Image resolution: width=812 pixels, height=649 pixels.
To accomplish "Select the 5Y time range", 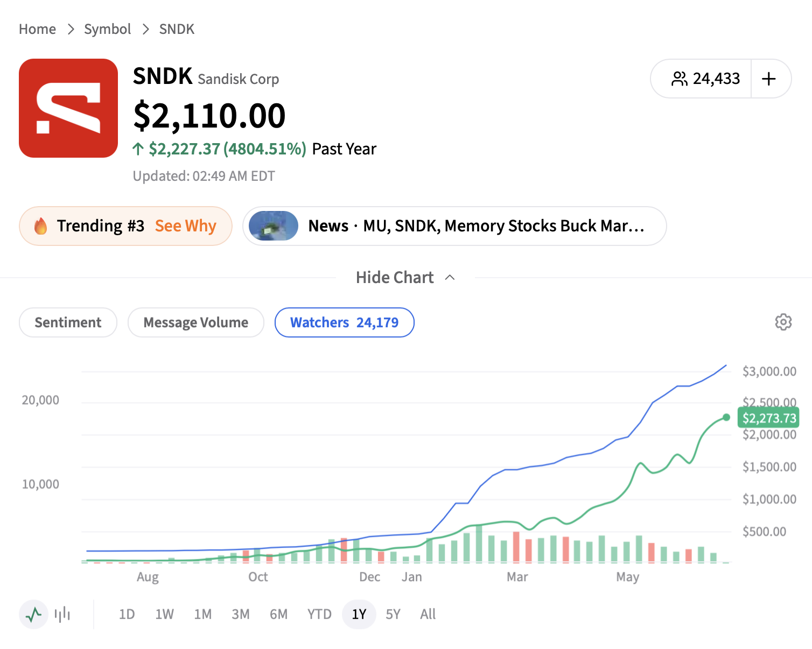I will click(393, 614).
